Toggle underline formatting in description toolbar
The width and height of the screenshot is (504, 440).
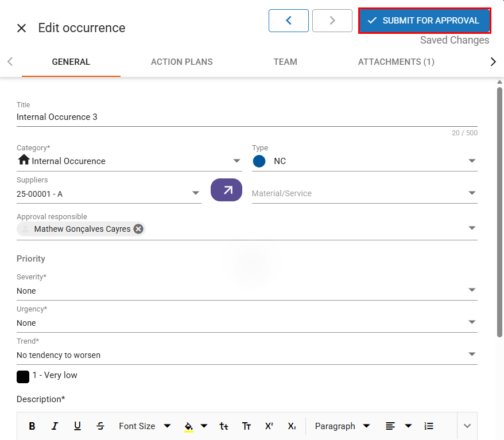[77, 426]
